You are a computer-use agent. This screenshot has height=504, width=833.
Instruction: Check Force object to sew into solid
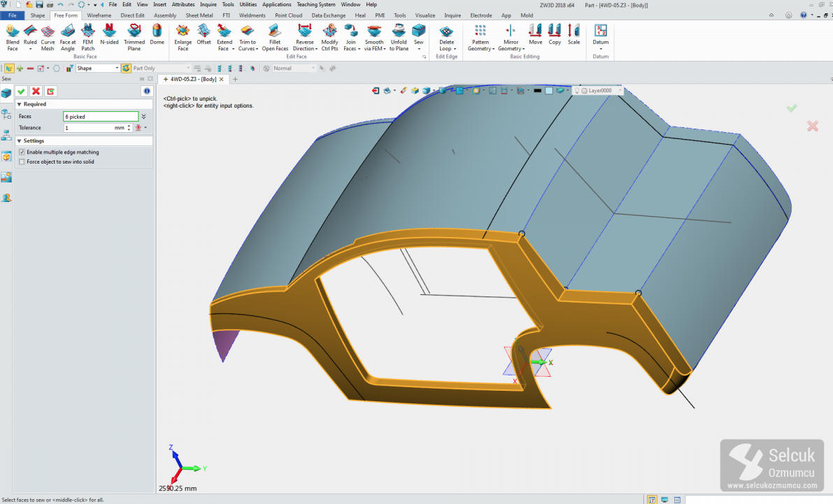tap(22, 162)
